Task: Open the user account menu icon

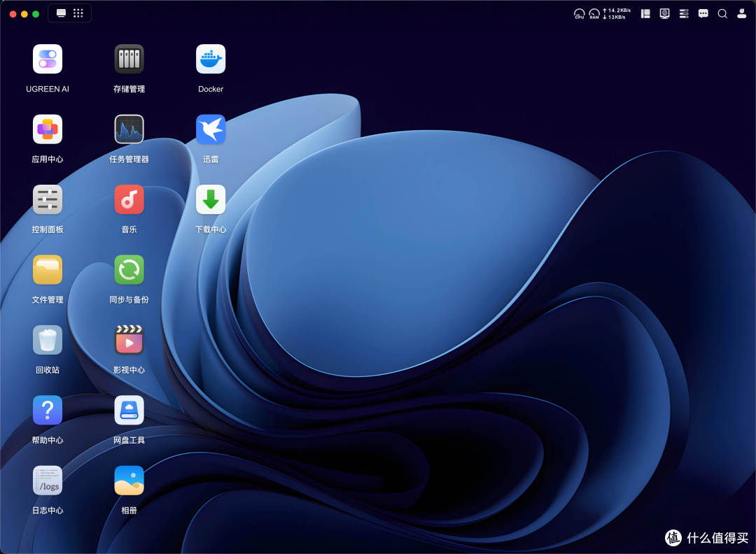Action: [x=741, y=13]
